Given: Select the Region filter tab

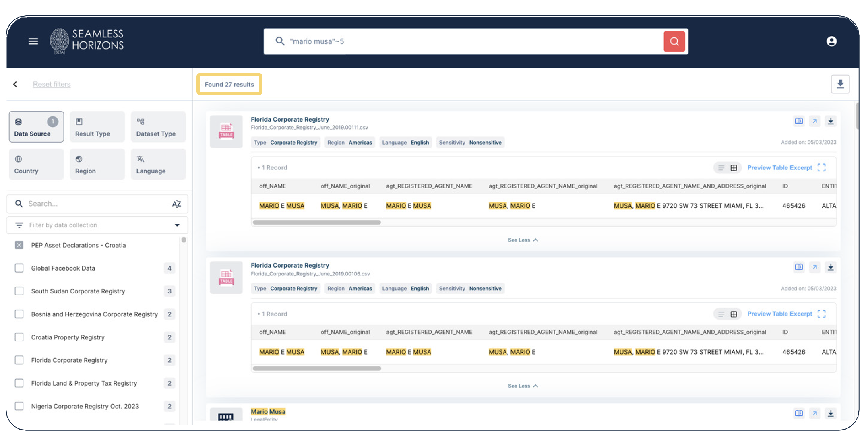Looking at the screenshot, I should (97, 164).
